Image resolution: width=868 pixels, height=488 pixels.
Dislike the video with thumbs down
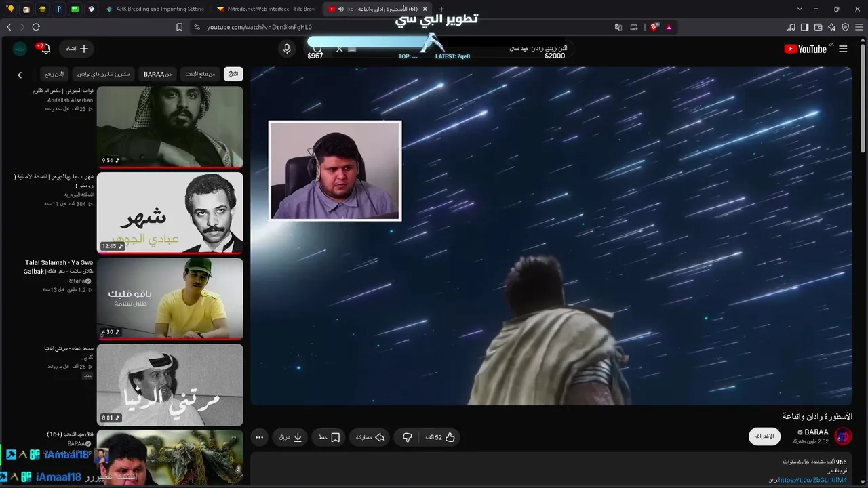pos(408,437)
